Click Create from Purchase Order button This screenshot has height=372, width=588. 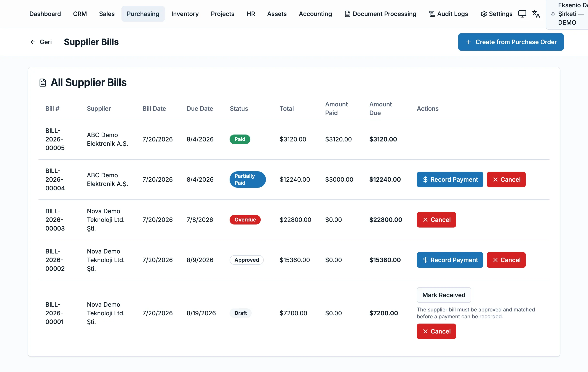511,42
